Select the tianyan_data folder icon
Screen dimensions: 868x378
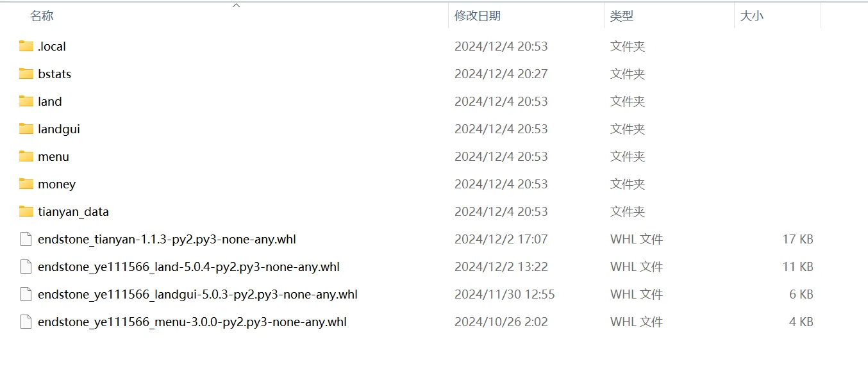(x=26, y=211)
